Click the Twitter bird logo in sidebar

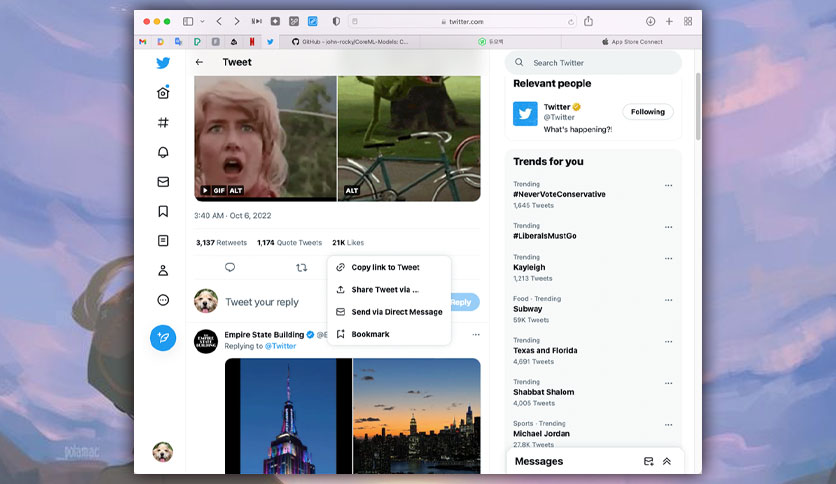[163, 63]
